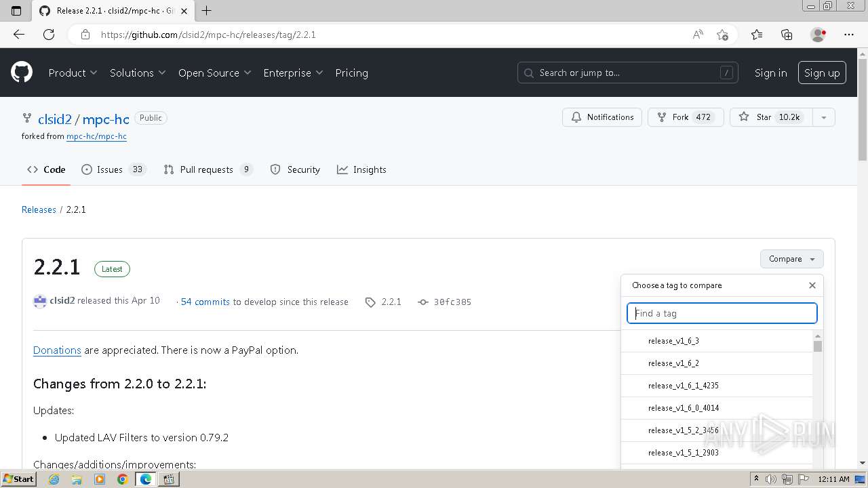Expand the Product menu
The image size is (868, 488).
[x=73, y=73]
